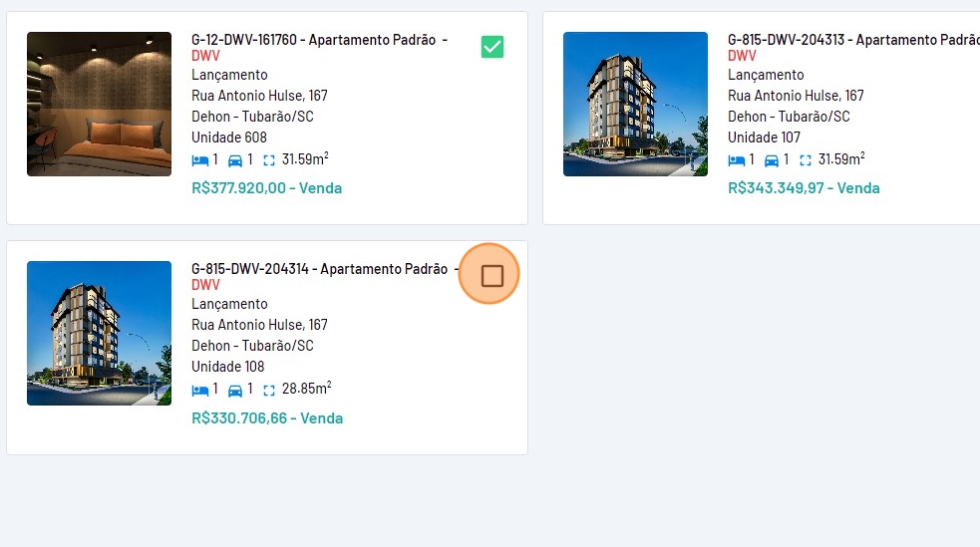Image resolution: width=980 pixels, height=547 pixels.
Task: Click the R$377.920,00 - Venda price
Action: click(x=266, y=187)
